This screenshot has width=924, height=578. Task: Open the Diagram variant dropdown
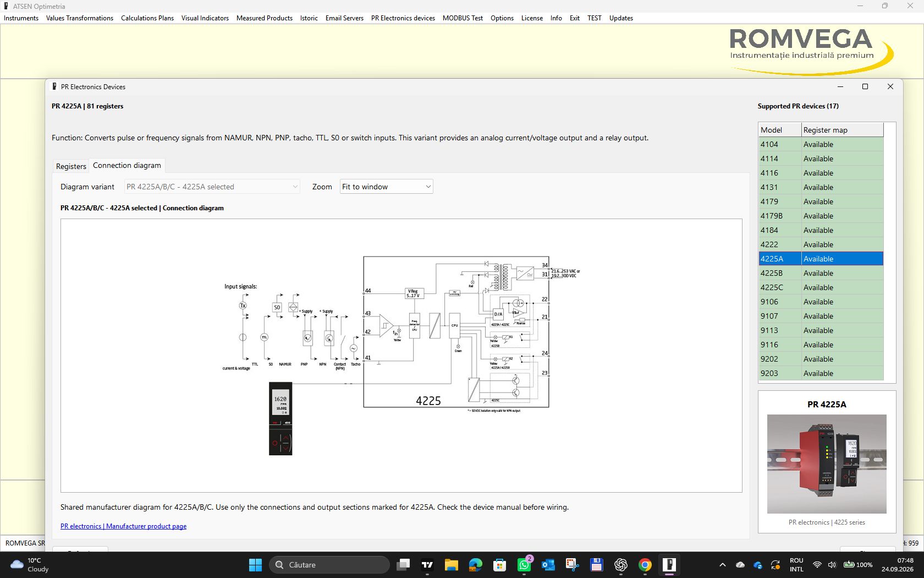212,187
